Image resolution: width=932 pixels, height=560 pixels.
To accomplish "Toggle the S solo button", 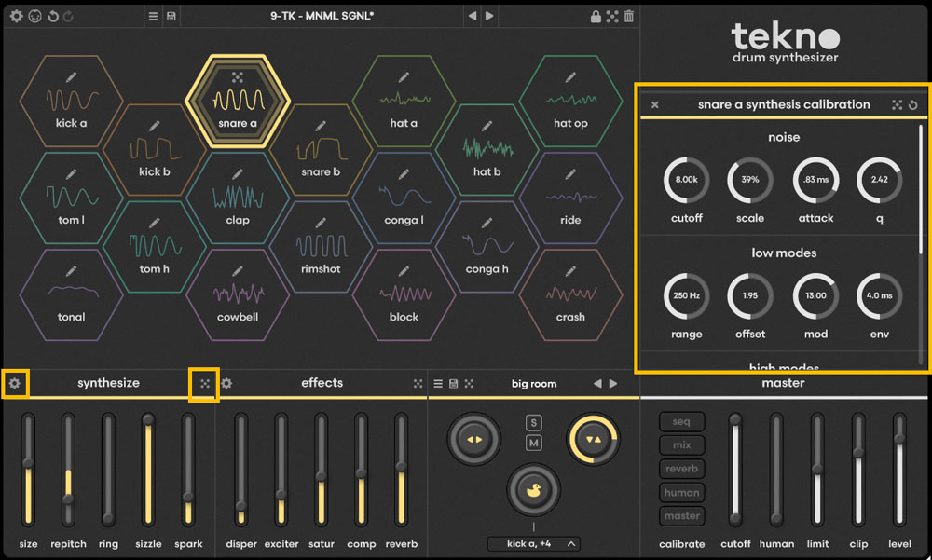I will [534, 423].
